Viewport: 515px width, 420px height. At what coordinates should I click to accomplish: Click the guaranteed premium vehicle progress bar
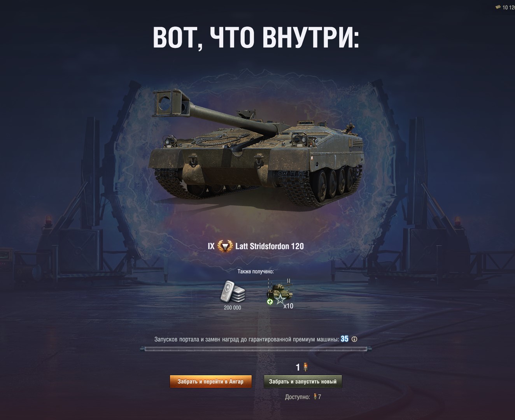(256, 349)
